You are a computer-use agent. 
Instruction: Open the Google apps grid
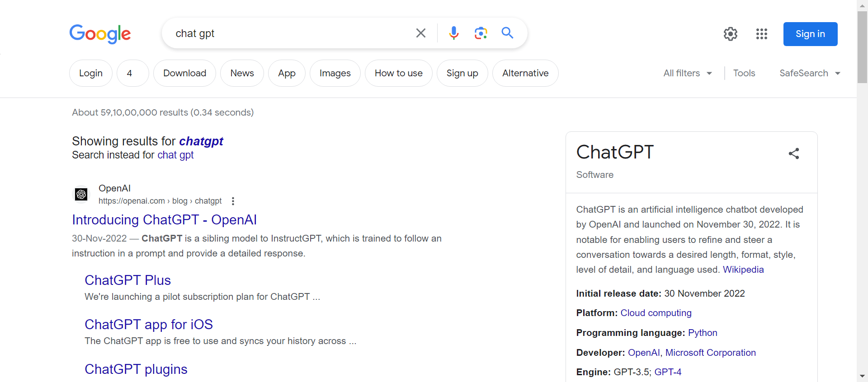click(x=761, y=34)
